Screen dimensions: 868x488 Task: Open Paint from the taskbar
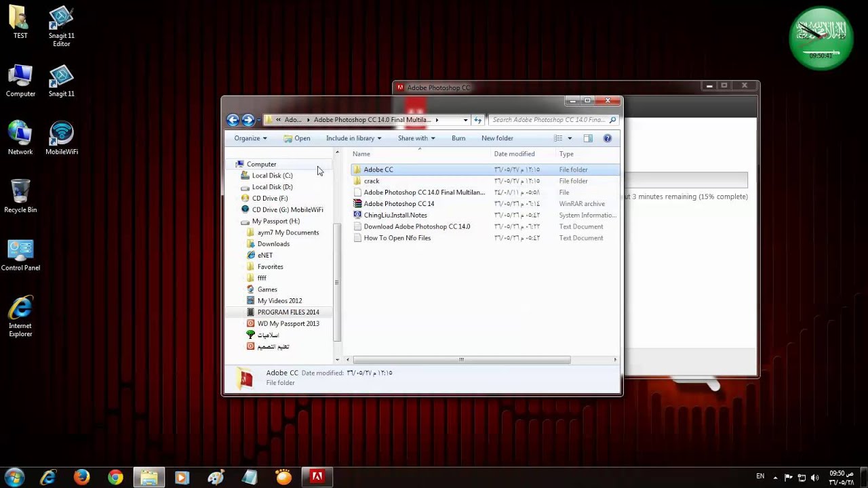(216, 477)
